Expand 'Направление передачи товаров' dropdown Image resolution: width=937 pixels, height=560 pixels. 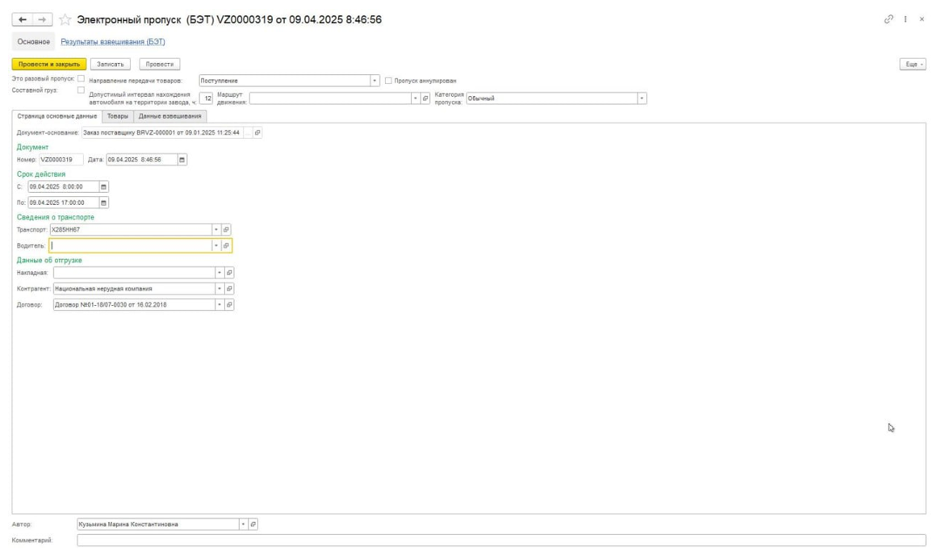click(374, 81)
